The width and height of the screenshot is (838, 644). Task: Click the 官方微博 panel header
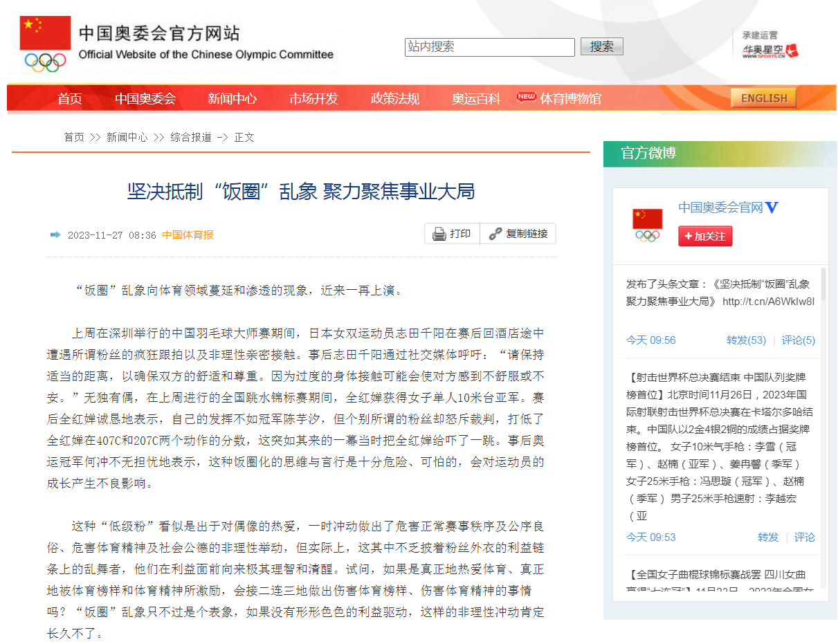pyautogui.click(x=720, y=154)
